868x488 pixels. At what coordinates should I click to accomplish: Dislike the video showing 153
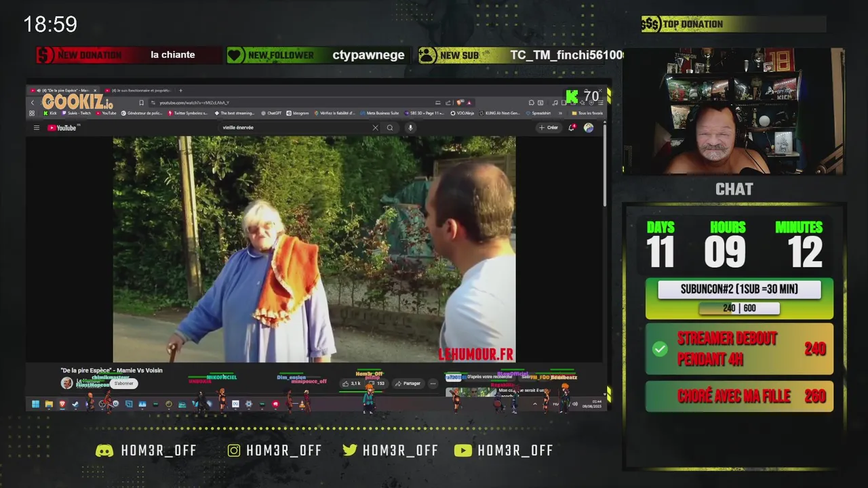click(377, 384)
